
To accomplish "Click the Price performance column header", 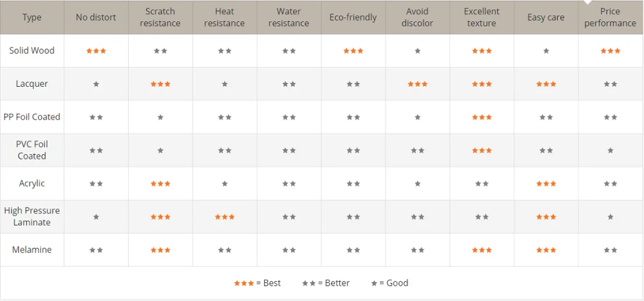I will click(x=611, y=17).
